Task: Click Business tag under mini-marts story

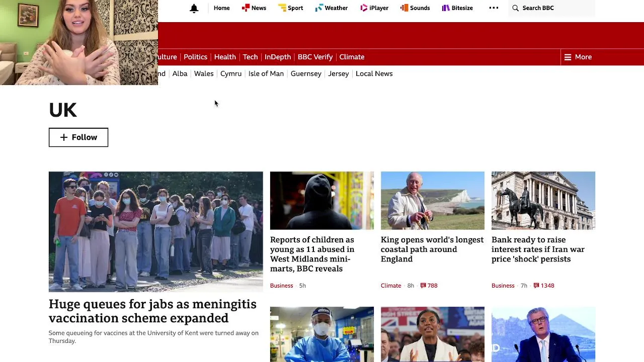Action: 281,286
